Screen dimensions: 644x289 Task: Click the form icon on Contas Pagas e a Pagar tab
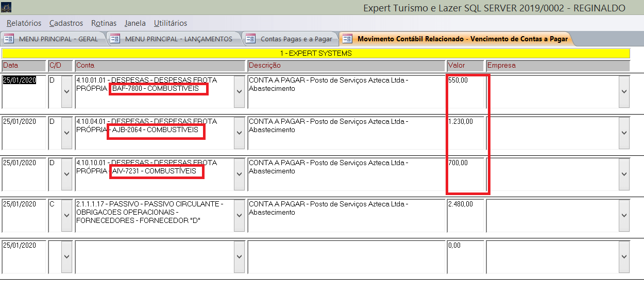250,39
